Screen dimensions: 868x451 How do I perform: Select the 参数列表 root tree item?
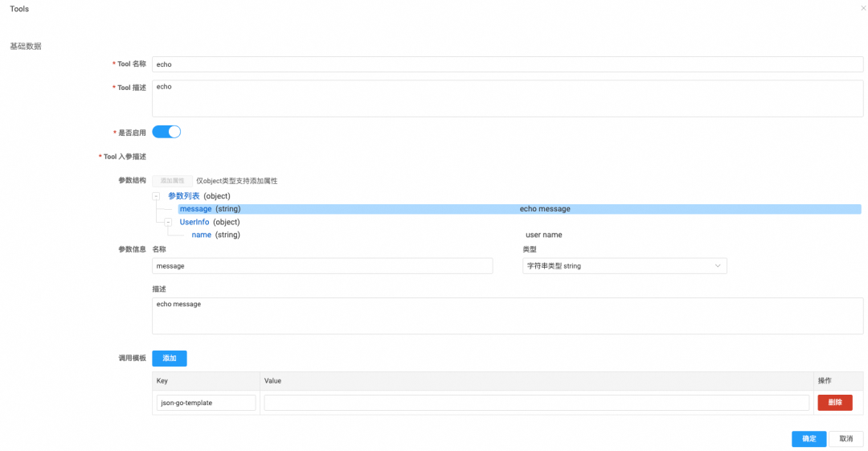(x=184, y=196)
